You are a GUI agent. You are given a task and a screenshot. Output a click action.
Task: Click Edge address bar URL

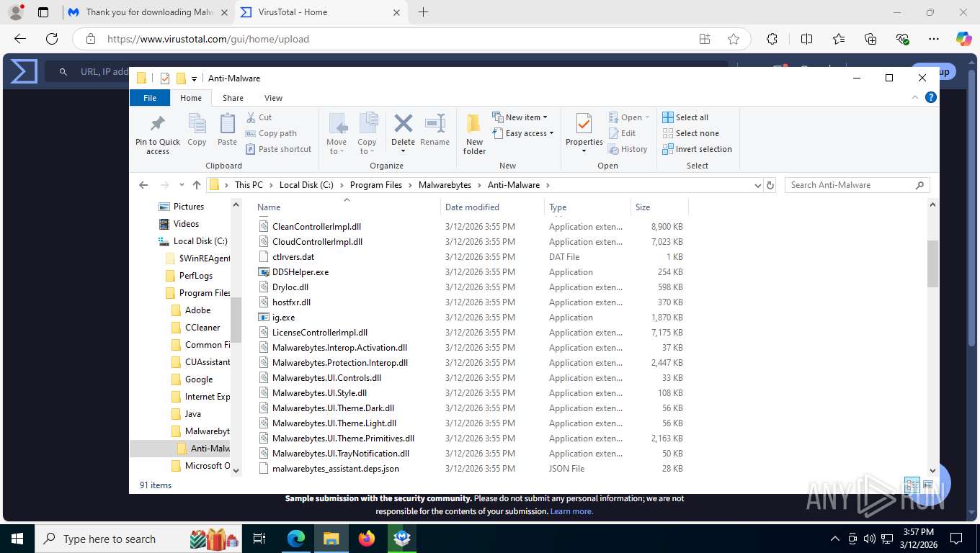(x=208, y=39)
